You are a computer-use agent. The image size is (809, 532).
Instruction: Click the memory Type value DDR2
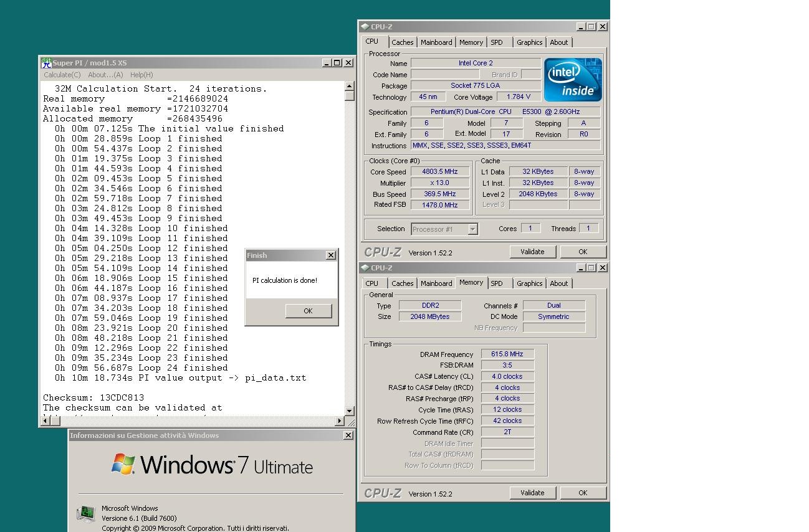(430, 306)
